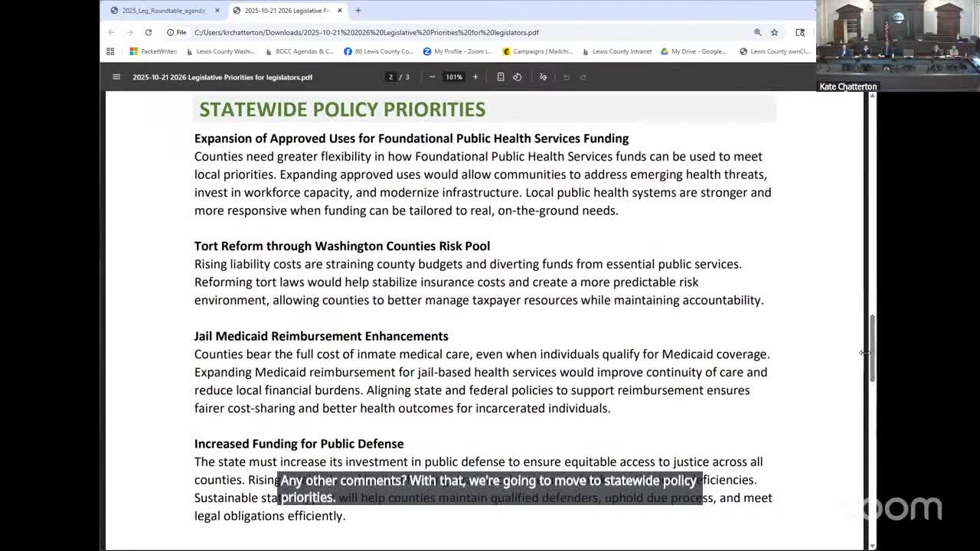Open the My Profile Zoom bookmark
Screen dimensions: 980x551
(x=458, y=51)
